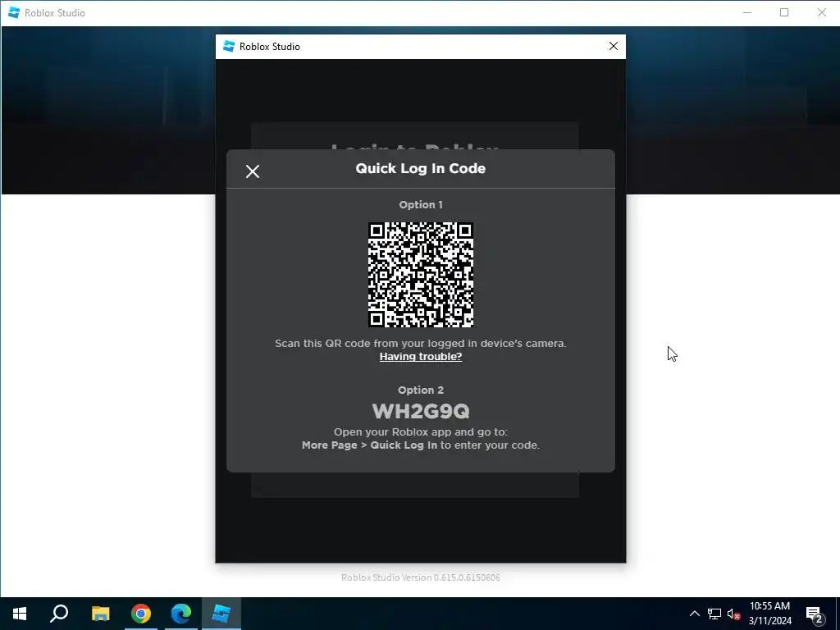Image resolution: width=840 pixels, height=630 pixels.
Task: Click the Quick Log In Code heading
Action: pyautogui.click(x=421, y=168)
